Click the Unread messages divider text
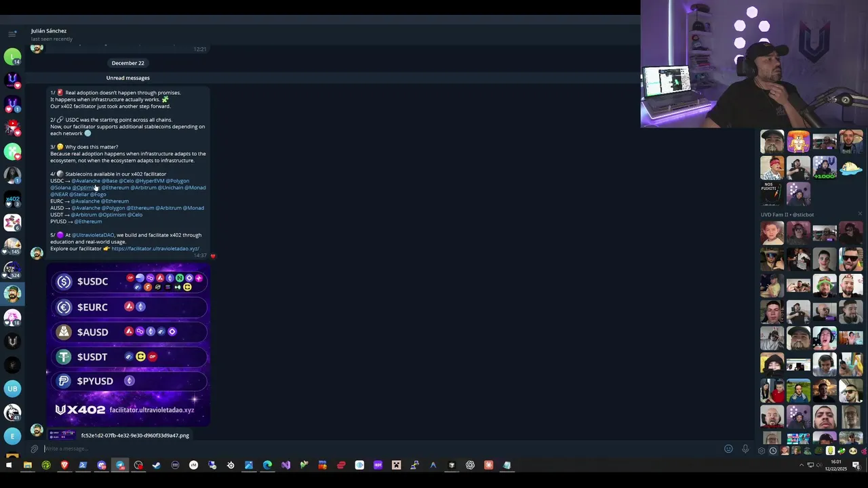 (x=127, y=78)
